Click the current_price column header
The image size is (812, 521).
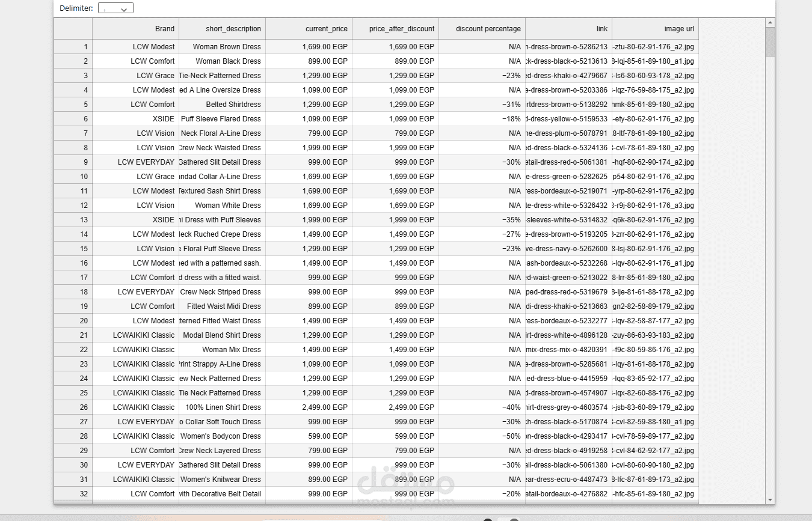(309, 29)
